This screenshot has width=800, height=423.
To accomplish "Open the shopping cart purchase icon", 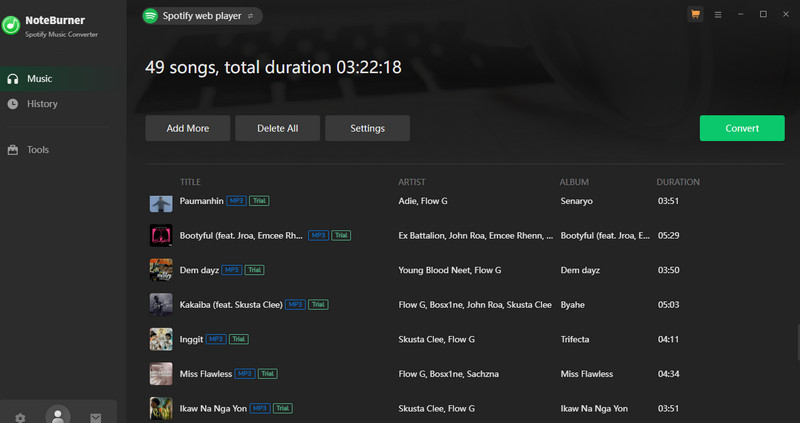I will coord(695,14).
